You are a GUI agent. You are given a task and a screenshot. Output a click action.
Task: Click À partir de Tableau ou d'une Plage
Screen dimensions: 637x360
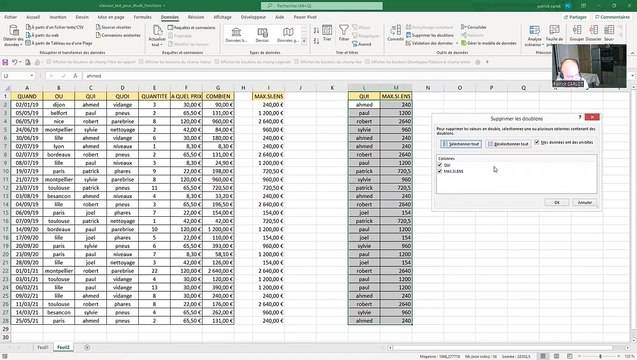(x=59, y=43)
